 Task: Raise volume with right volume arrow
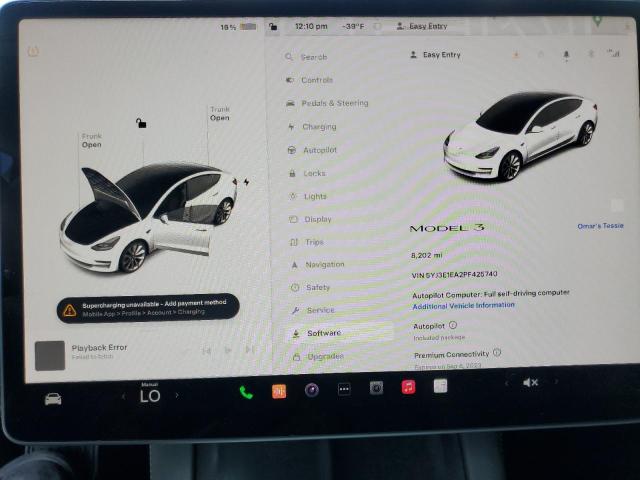tap(556, 382)
